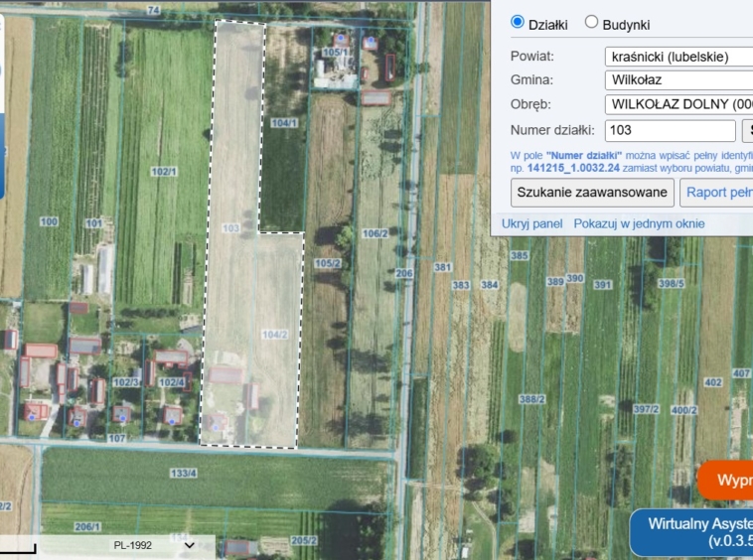Image resolution: width=753 pixels, height=560 pixels.
Task: Select parcel 102/1 on the map
Action: (x=164, y=172)
